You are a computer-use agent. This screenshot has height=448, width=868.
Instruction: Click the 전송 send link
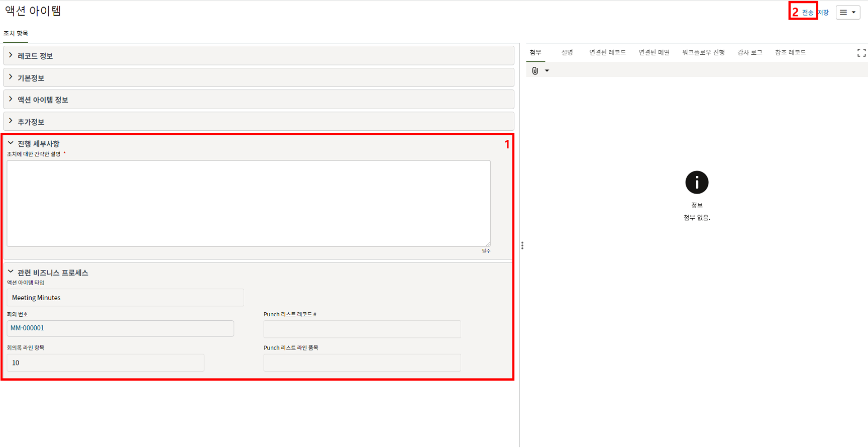tap(807, 13)
